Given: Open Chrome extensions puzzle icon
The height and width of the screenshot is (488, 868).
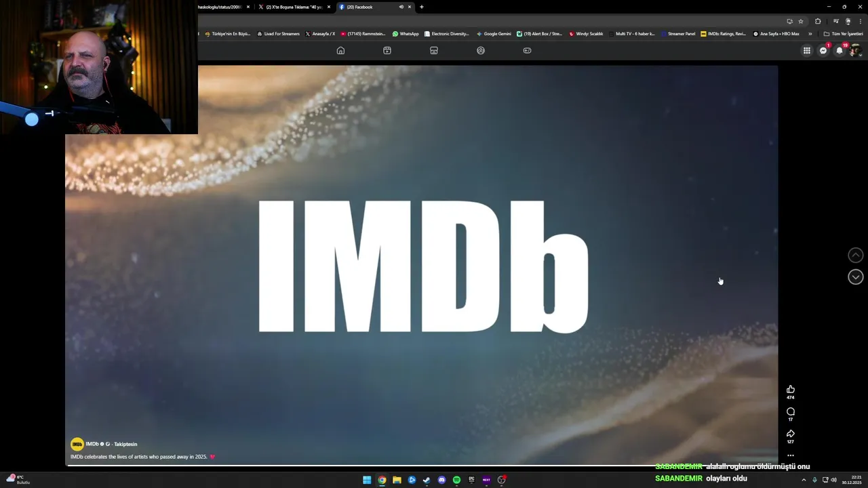Looking at the screenshot, I should tap(818, 21).
